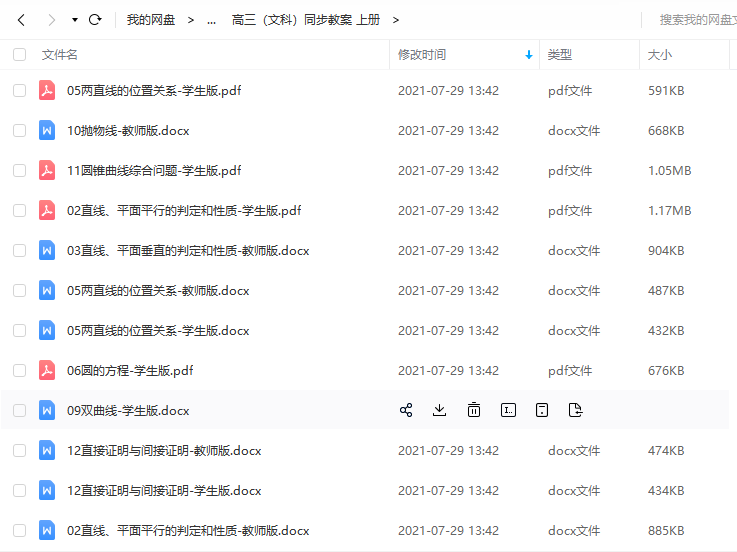Click the 搜索我的网盘 search field
Viewport: 737px width, 552px height.
pyautogui.click(x=695, y=20)
